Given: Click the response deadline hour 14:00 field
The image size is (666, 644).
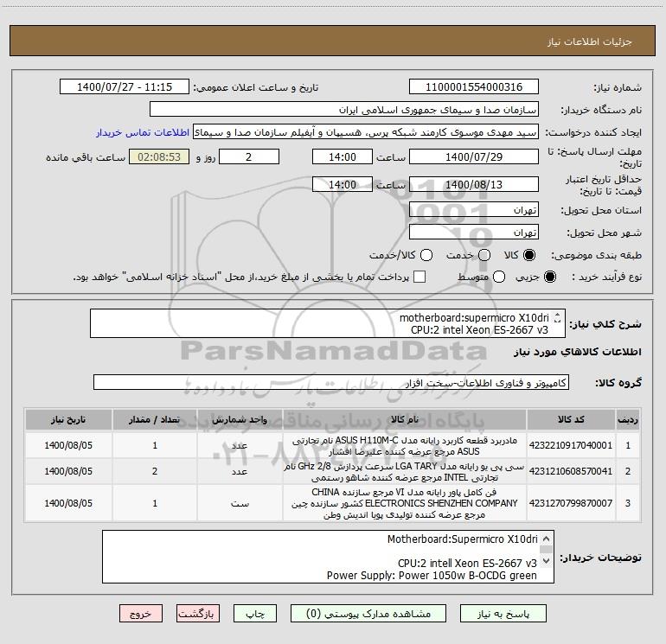Looking at the screenshot, I should 343,156.
